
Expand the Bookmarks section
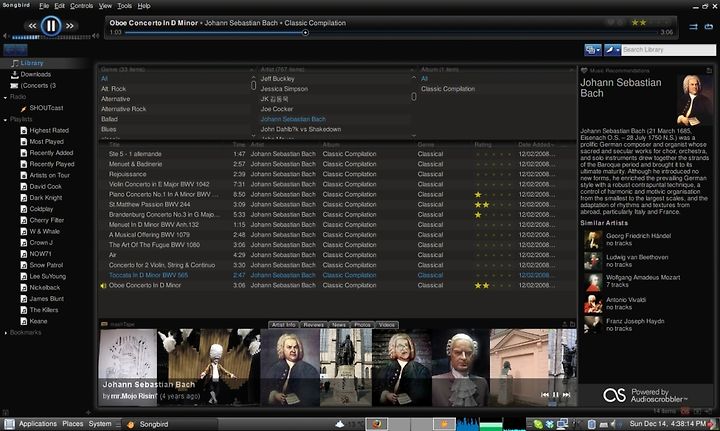pyautogui.click(x=5, y=333)
